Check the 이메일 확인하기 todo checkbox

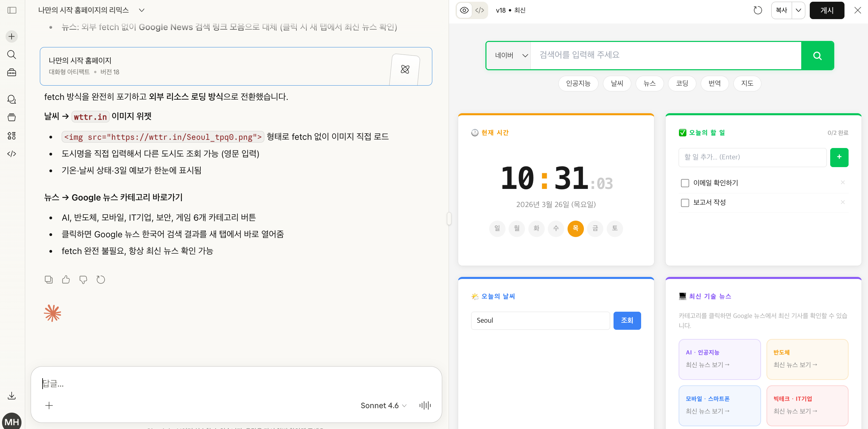pos(685,183)
